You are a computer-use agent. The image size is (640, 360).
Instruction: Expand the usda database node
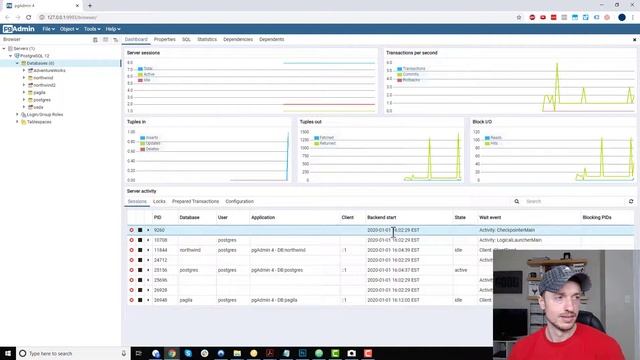pos(24,107)
